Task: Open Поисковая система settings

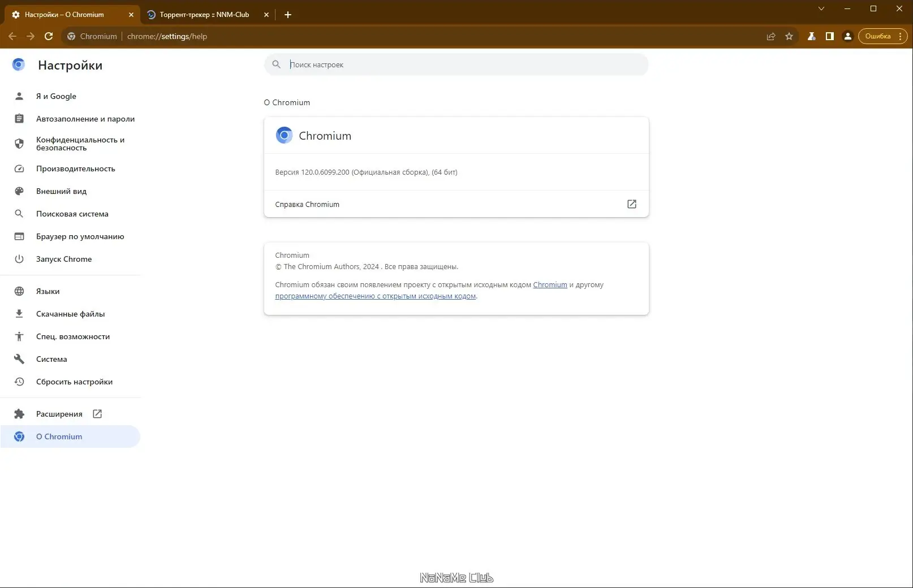Action: click(70, 214)
